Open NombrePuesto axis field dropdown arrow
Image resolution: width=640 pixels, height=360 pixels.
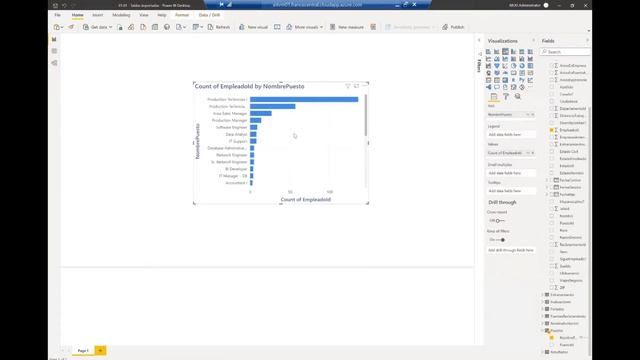coord(528,115)
